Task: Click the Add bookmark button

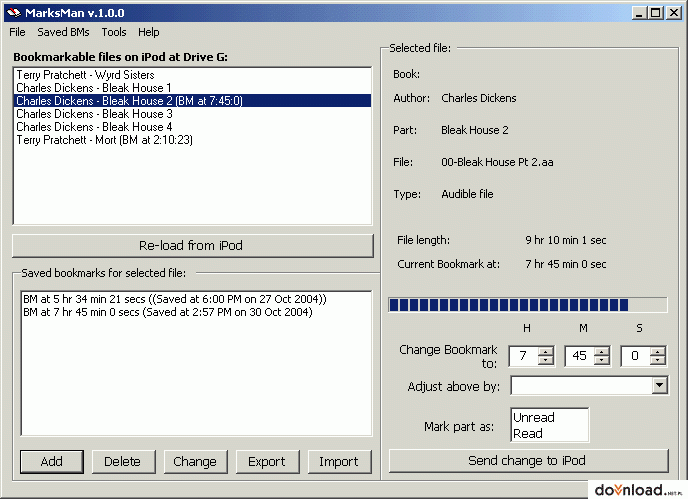Action: click(52, 462)
